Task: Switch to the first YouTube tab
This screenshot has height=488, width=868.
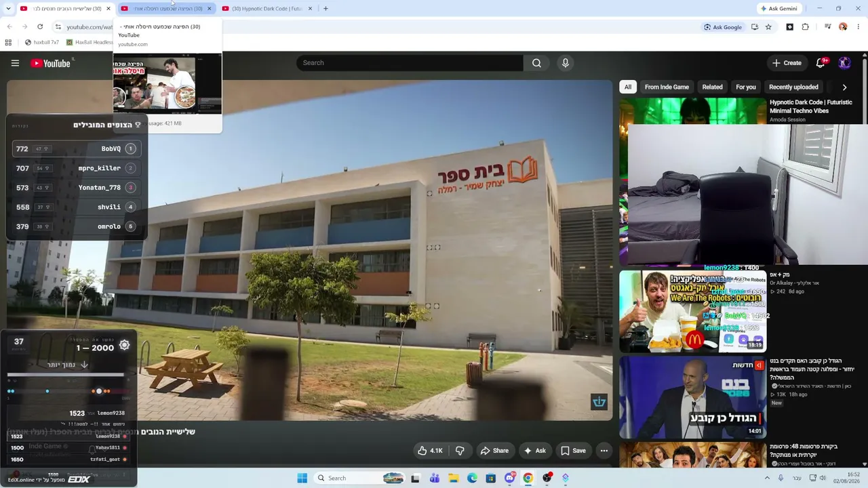Action: click(x=65, y=9)
